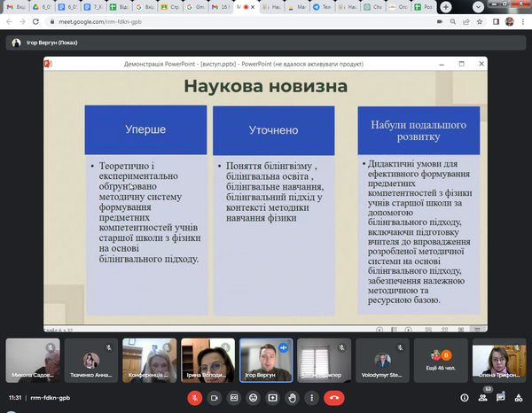Open the activities panel
Screen dimensions: 532x413
pos(519,398)
